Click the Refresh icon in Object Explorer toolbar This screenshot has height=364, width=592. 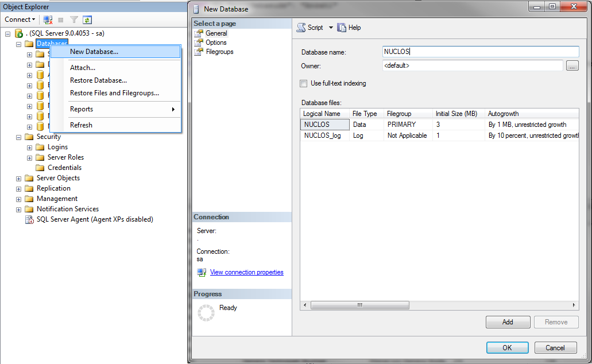(87, 20)
